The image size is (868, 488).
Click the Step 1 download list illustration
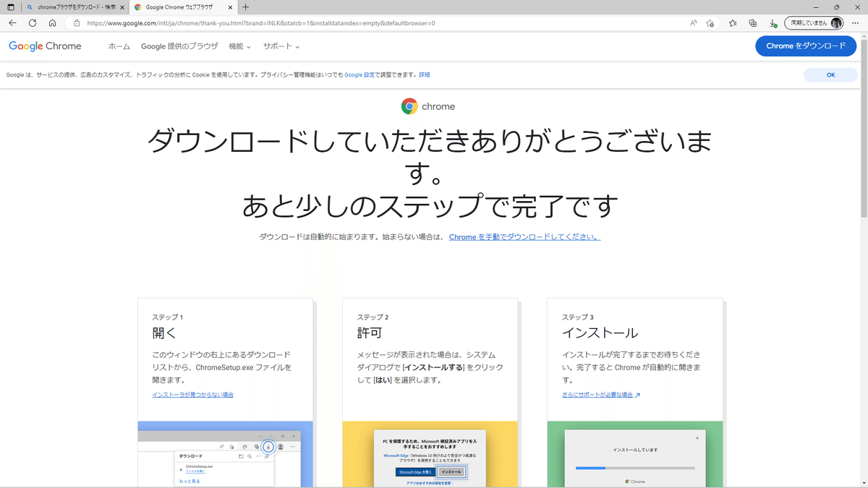pyautogui.click(x=226, y=454)
